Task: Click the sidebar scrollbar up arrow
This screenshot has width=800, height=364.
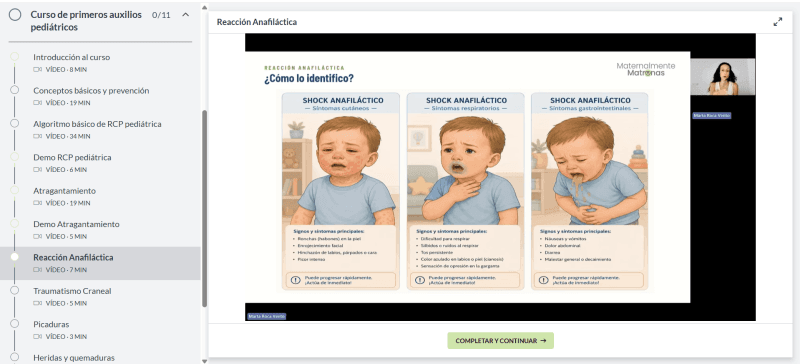Action: coord(205,7)
